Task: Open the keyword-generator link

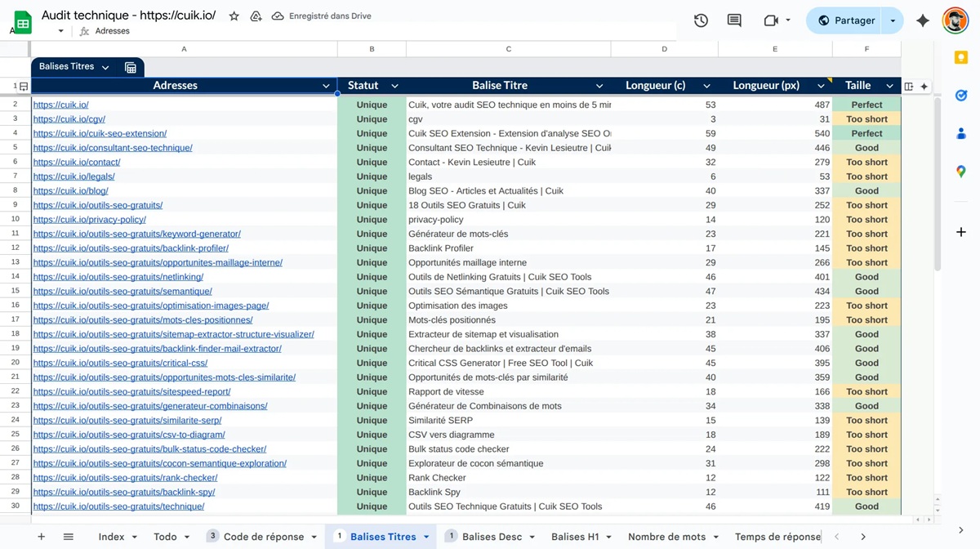Action: click(x=137, y=234)
